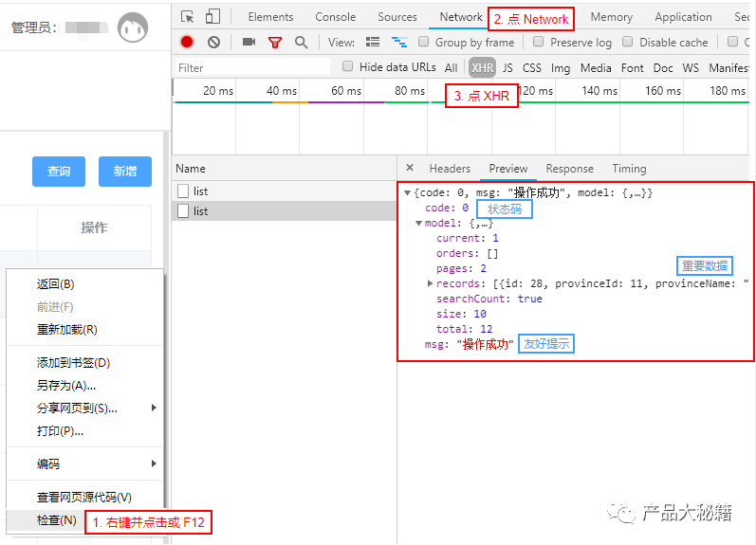756x545 pixels.
Task: Choose 检查(N) in the context menu
Action: (x=56, y=520)
